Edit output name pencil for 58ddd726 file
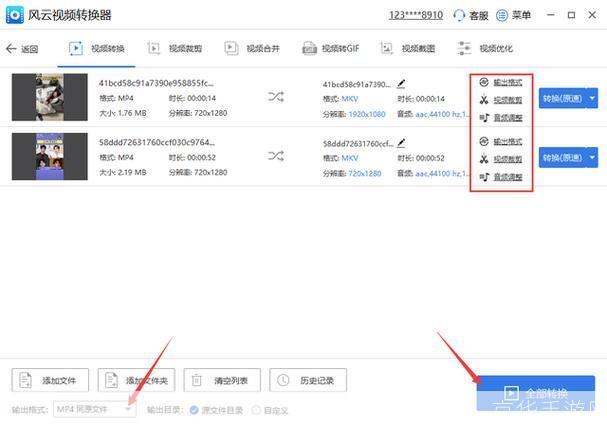 click(401, 143)
